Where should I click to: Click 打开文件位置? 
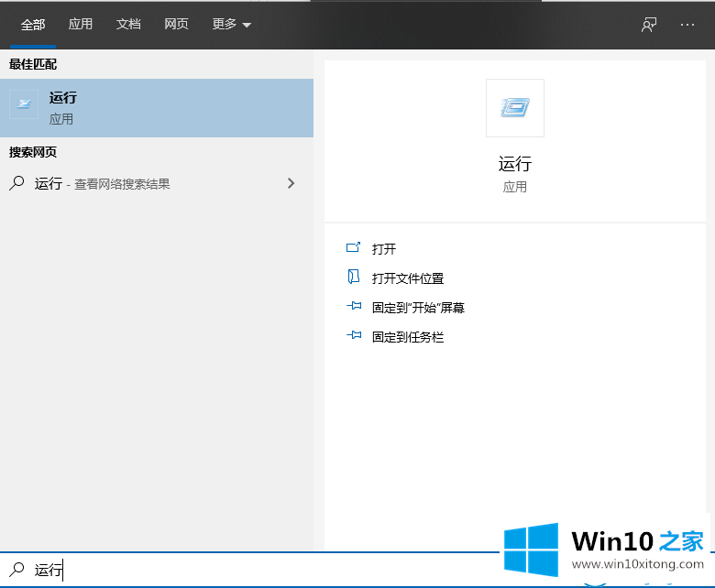pyautogui.click(x=408, y=278)
